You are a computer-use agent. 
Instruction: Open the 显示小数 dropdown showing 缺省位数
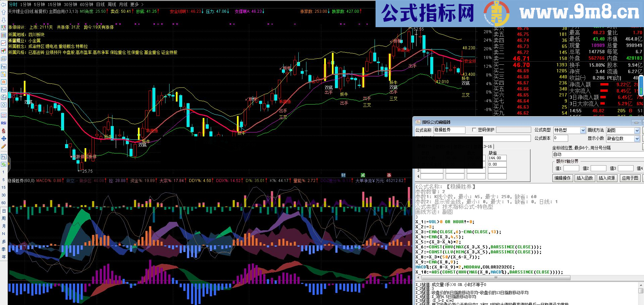pos(637,139)
